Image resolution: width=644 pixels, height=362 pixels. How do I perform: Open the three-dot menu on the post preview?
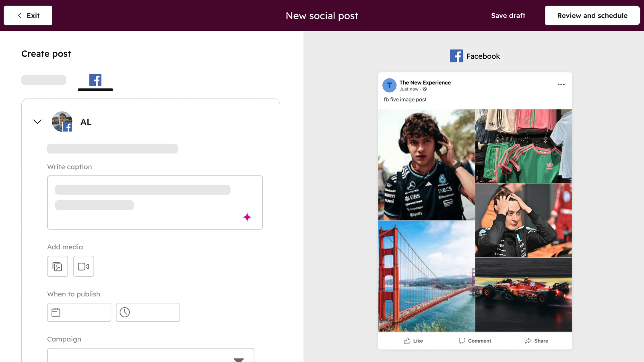(561, 84)
